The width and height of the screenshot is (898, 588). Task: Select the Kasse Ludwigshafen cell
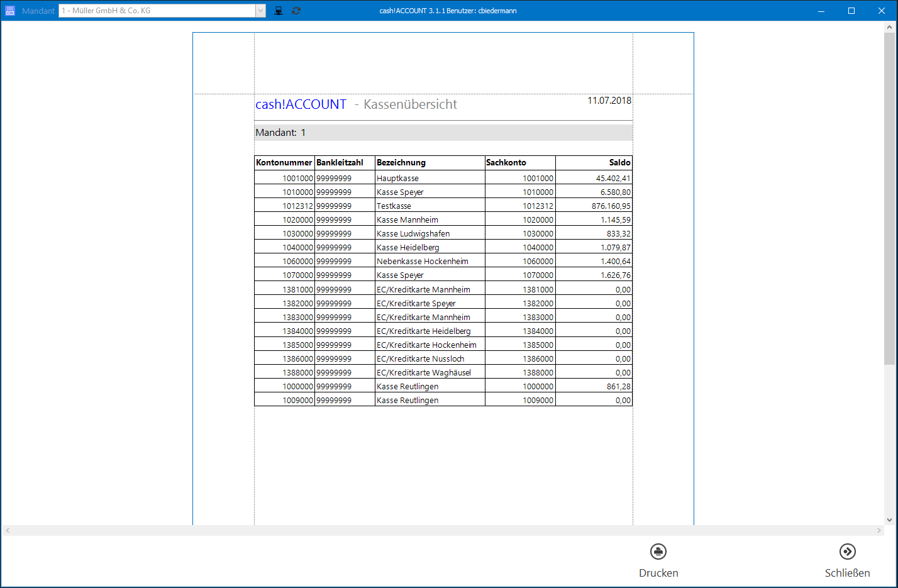[x=430, y=233]
